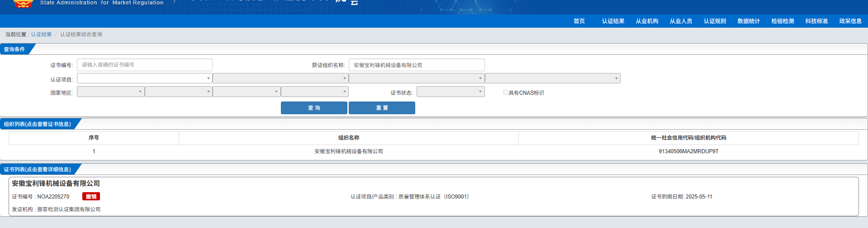Click credit code 91340506MA2MRDUP9T
This screenshot has width=868, height=228.
[x=688, y=151]
